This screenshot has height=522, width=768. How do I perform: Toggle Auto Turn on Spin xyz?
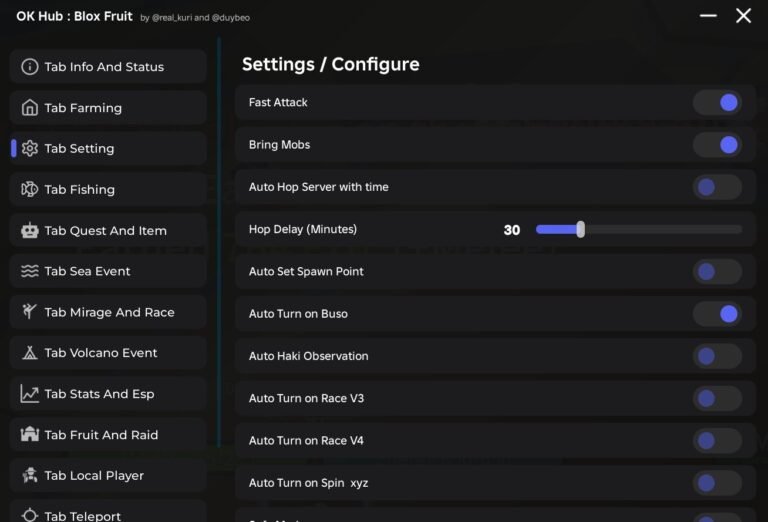717,483
